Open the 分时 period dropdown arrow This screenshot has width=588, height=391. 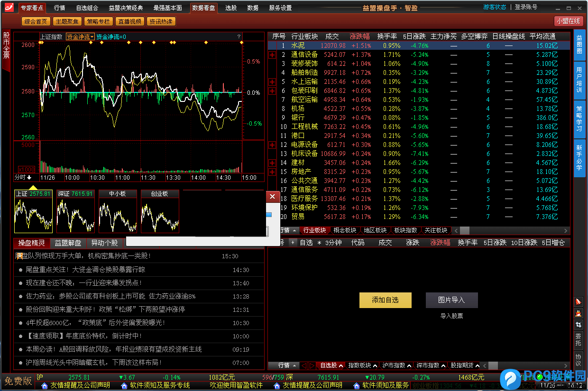click(x=29, y=177)
